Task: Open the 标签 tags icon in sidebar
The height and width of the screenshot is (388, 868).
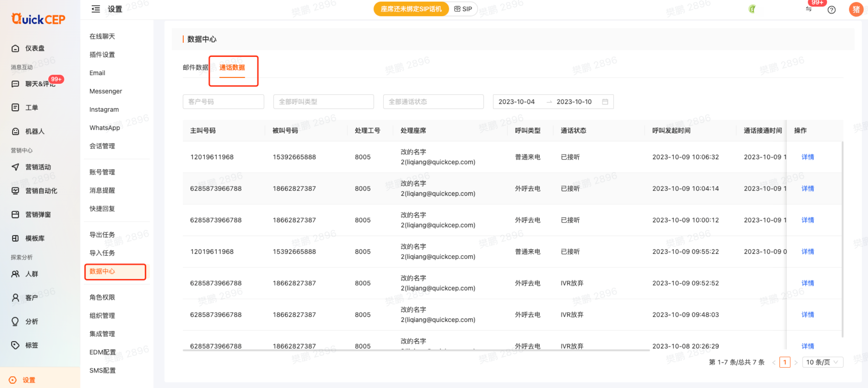Action: point(15,345)
